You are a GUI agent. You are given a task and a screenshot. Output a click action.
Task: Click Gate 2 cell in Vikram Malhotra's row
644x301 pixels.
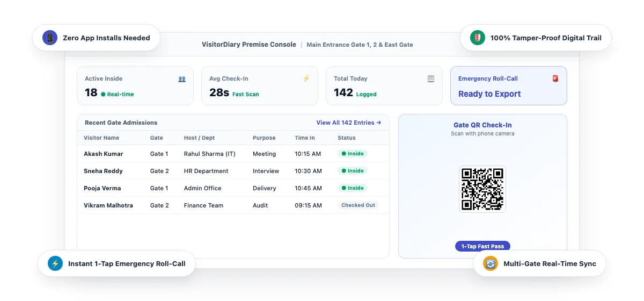coord(160,205)
